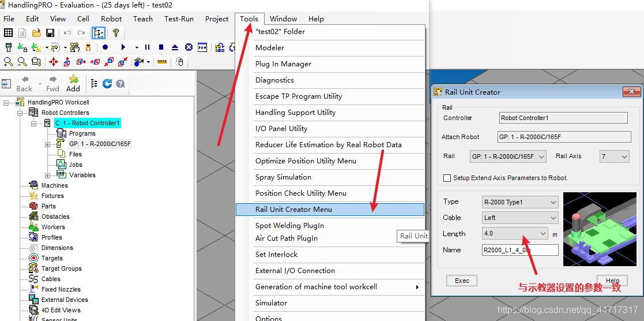Pause the simulation run
Screen dimensions: 644x321
[147, 47]
